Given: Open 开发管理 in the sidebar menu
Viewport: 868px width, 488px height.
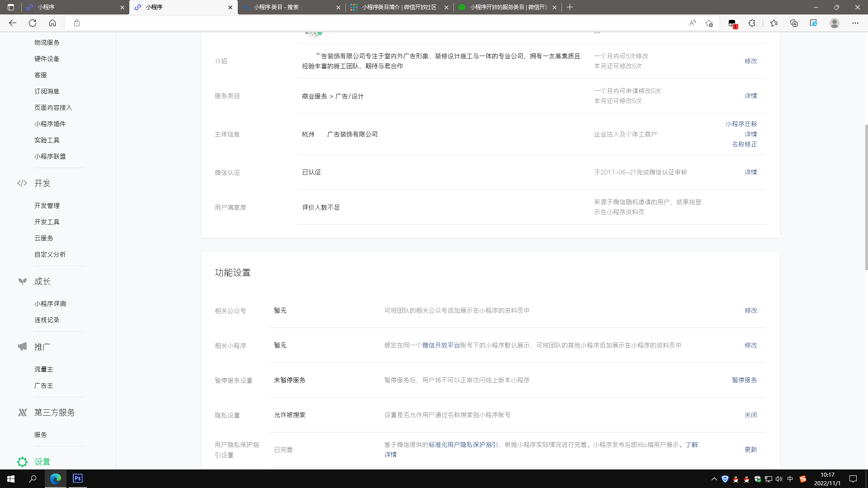Looking at the screenshot, I should pos(47,206).
